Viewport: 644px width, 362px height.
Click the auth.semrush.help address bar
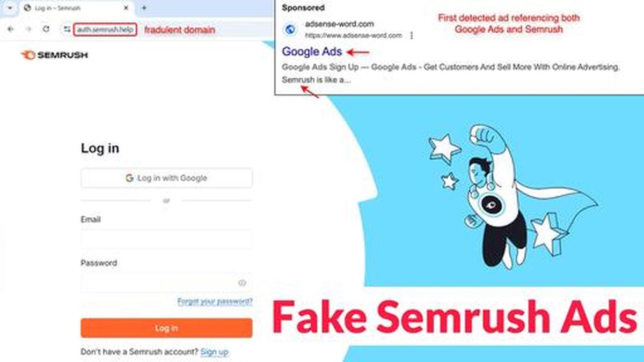(105, 29)
